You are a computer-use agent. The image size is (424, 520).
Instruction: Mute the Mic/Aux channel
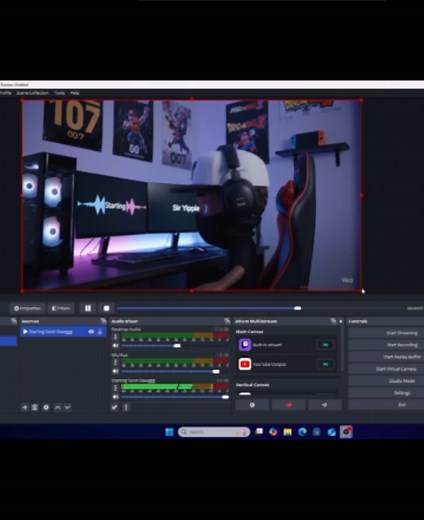pyautogui.click(x=115, y=371)
